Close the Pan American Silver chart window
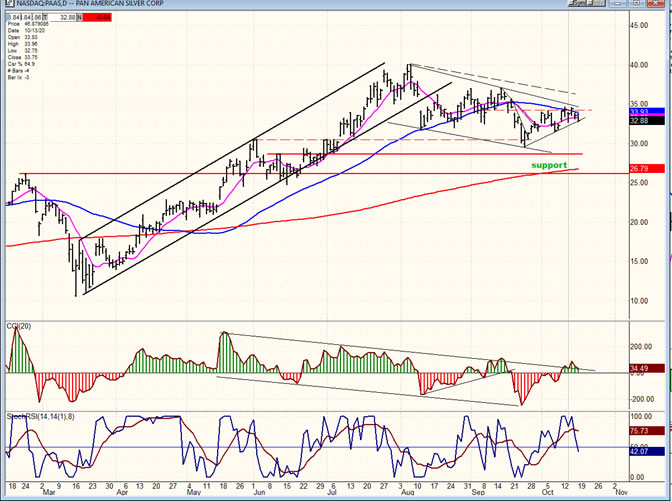The width and height of the screenshot is (672, 501). tap(655, 3)
